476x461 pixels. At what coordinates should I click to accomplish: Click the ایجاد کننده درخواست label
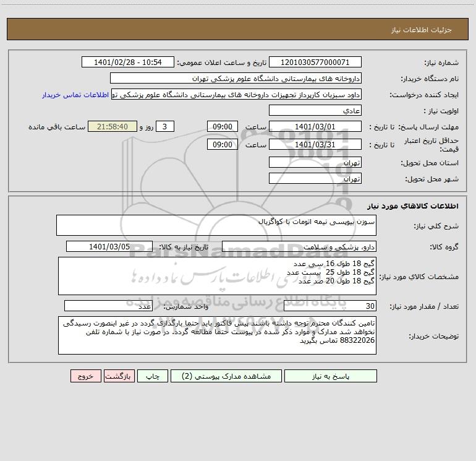[425, 95]
